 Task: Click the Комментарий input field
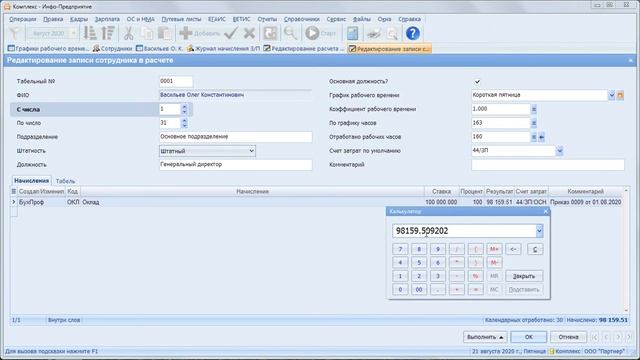point(548,165)
